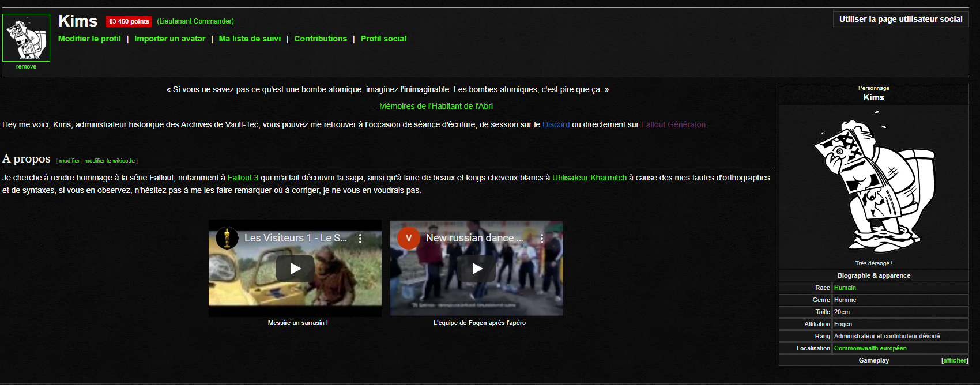980x385 pixels.
Task: Open Modifier le profil
Action: pyautogui.click(x=89, y=39)
